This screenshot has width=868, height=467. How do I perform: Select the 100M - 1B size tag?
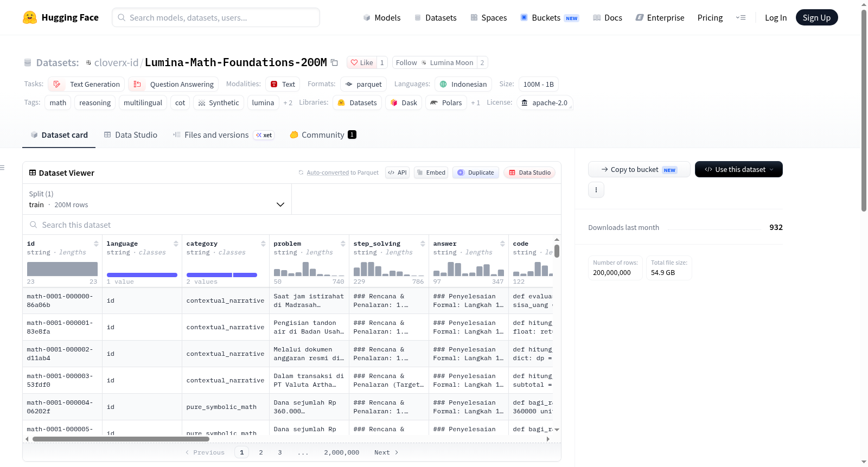coord(539,84)
